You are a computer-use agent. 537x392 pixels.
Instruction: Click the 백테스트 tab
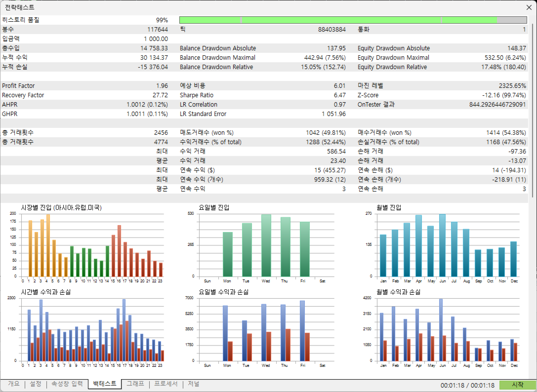105,384
